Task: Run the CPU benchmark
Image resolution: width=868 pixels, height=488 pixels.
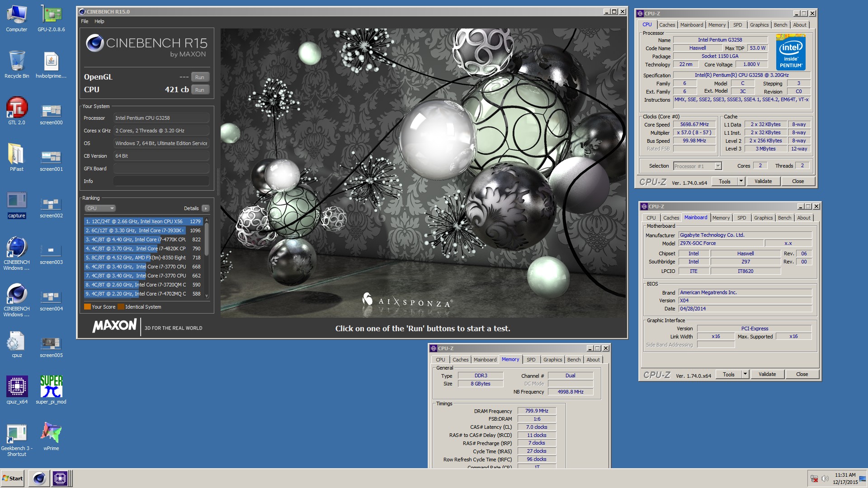Action: 200,90
